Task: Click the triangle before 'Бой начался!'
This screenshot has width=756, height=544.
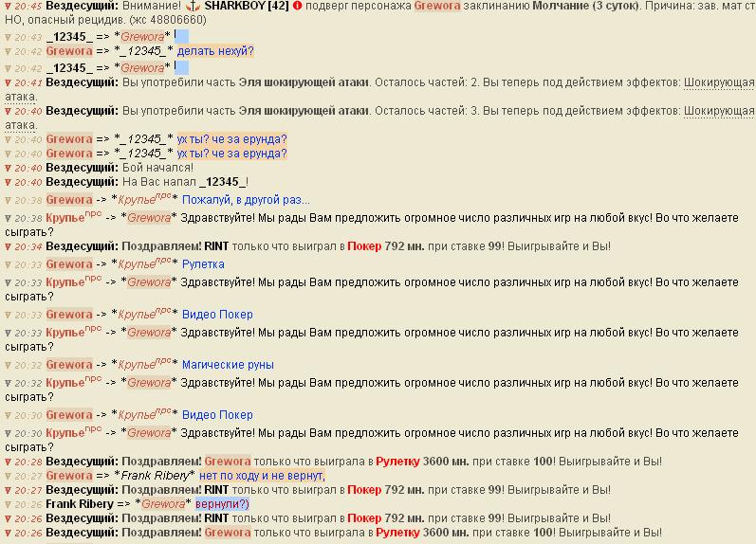Action: (x=8, y=169)
